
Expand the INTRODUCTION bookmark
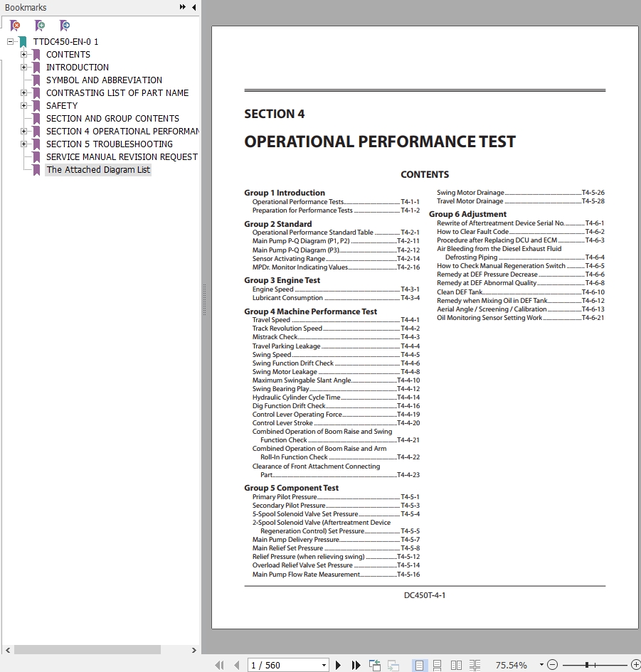pyautogui.click(x=24, y=68)
